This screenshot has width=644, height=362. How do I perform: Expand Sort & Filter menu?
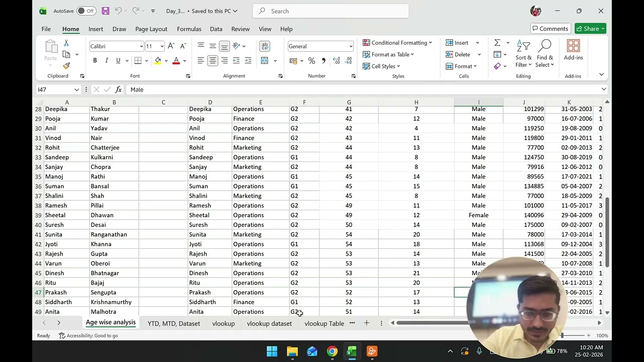click(x=524, y=54)
